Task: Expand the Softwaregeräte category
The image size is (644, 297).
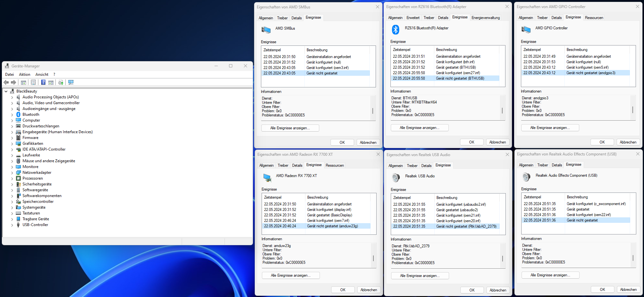Action: (x=12, y=190)
